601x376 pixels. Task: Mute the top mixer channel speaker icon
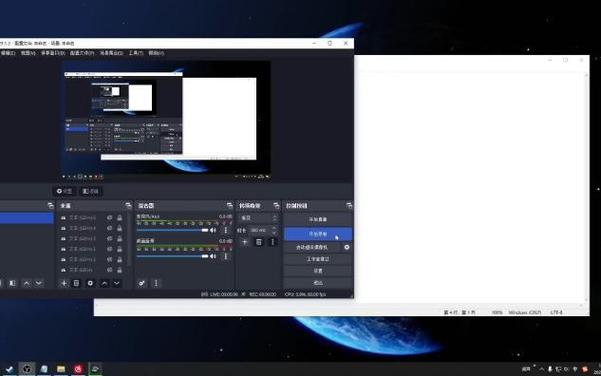(x=213, y=230)
